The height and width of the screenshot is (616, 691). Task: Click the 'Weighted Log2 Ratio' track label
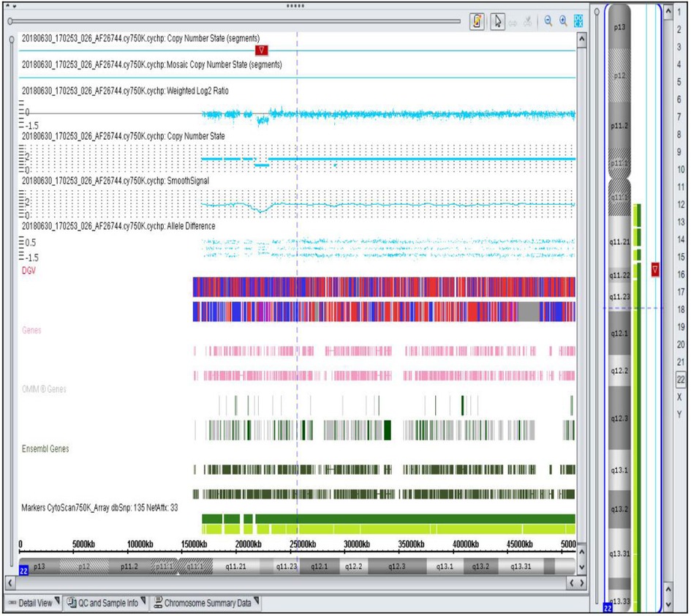[125, 91]
